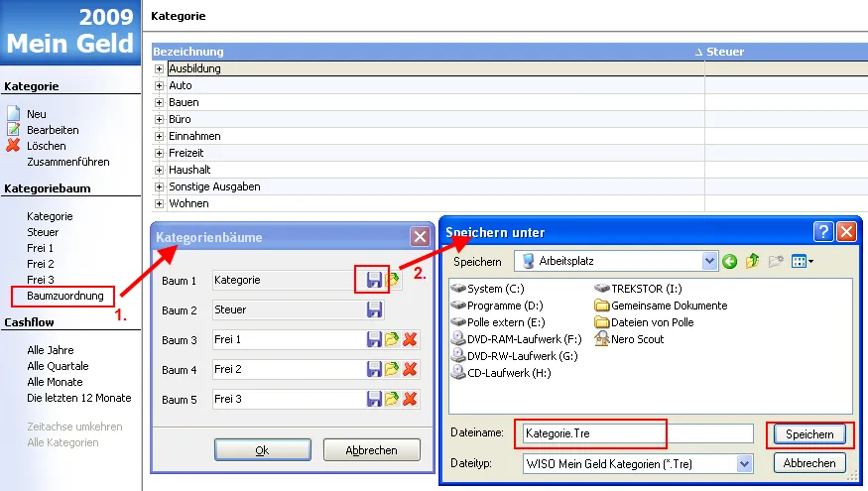Expand the Haushalt category row

pos(160,171)
